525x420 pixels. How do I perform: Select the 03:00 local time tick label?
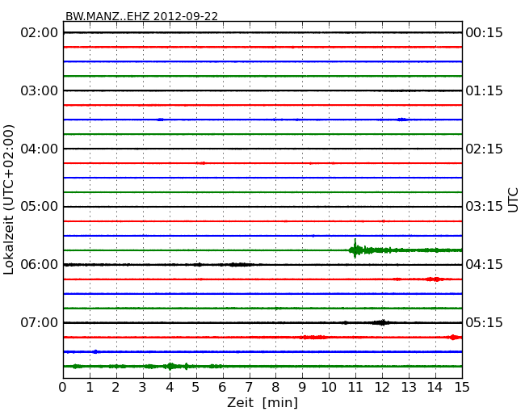point(40,91)
